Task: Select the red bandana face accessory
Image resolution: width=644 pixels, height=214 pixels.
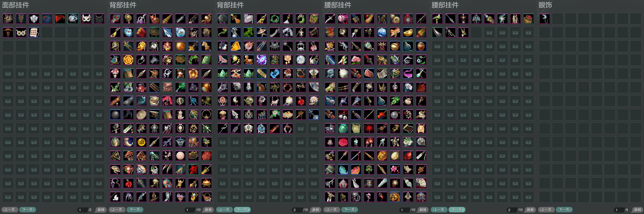Action: pos(60,19)
